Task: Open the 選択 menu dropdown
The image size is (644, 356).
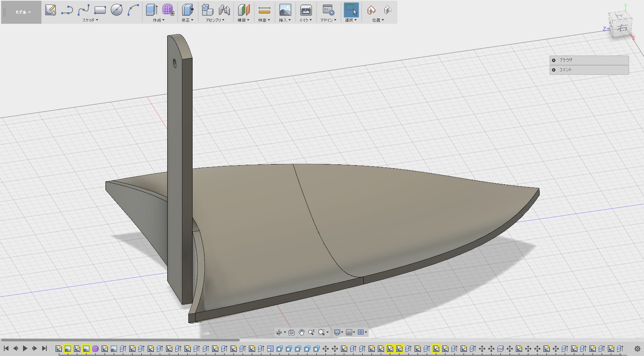Action: click(x=351, y=20)
